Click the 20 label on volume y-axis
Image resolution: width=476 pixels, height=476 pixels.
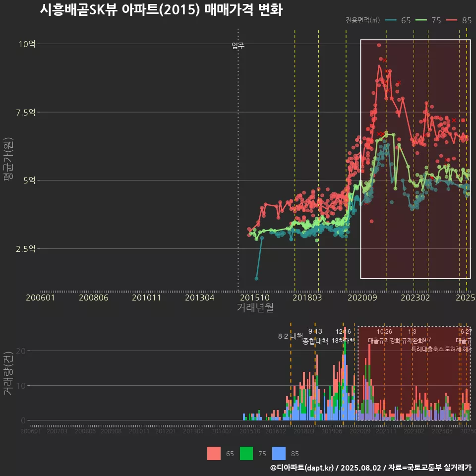(21, 351)
